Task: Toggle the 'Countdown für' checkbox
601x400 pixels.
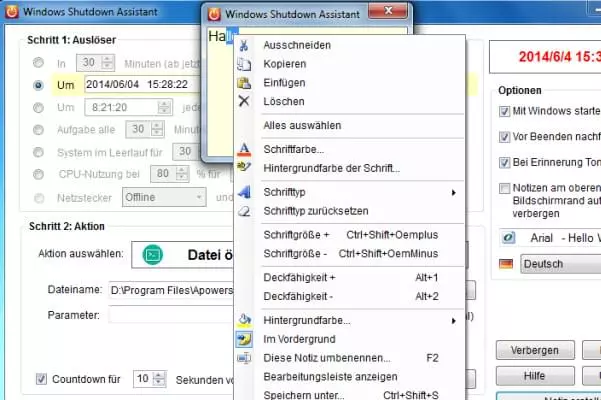Action: [41, 379]
